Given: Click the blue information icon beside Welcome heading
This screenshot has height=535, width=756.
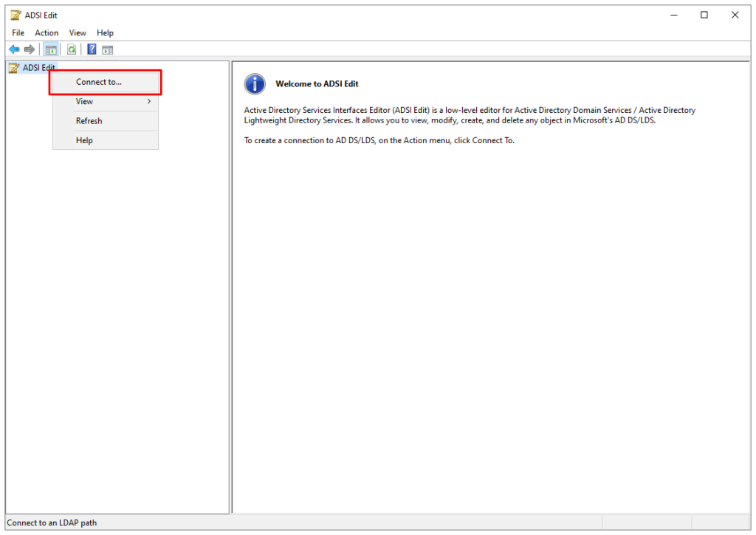Looking at the screenshot, I should (255, 84).
